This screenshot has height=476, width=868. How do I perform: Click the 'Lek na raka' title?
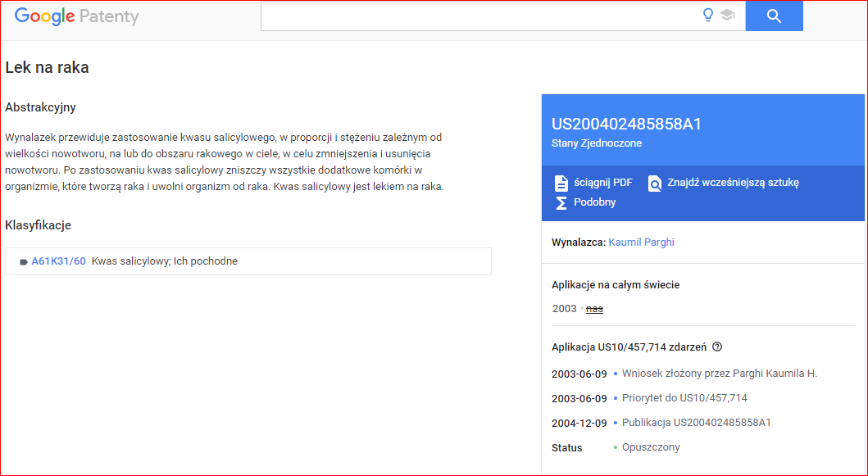47,68
